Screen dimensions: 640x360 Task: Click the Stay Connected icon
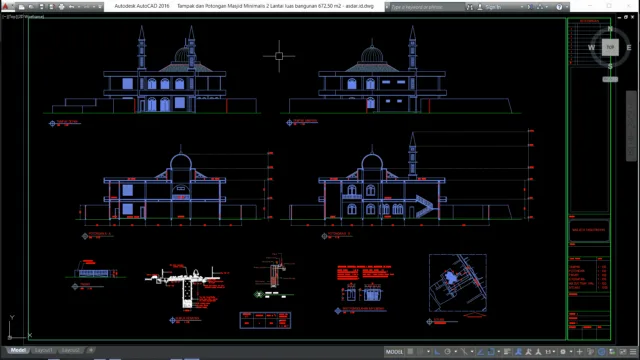pos(540,7)
